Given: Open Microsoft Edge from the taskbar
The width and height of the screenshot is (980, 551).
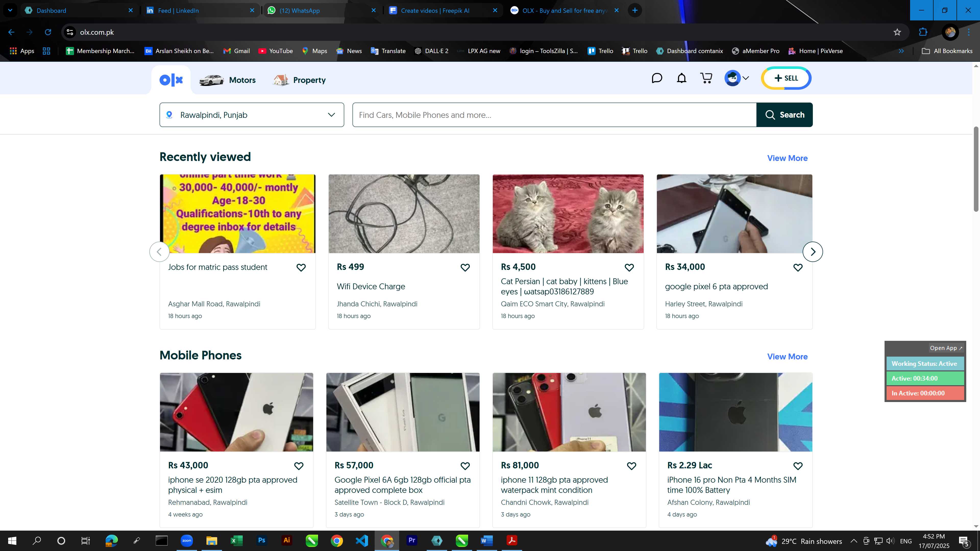Looking at the screenshot, I should click(x=112, y=540).
